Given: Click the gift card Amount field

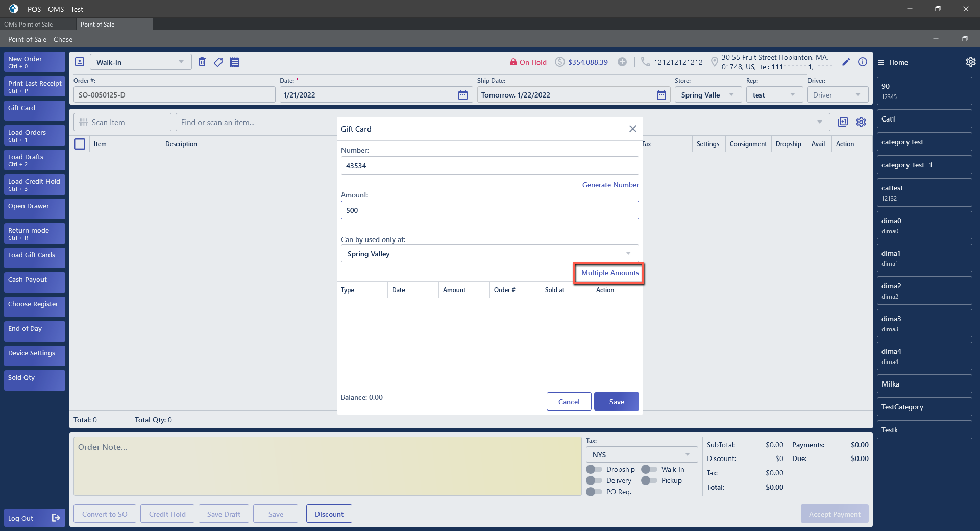Looking at the screenshot, I should pos(489,210).
